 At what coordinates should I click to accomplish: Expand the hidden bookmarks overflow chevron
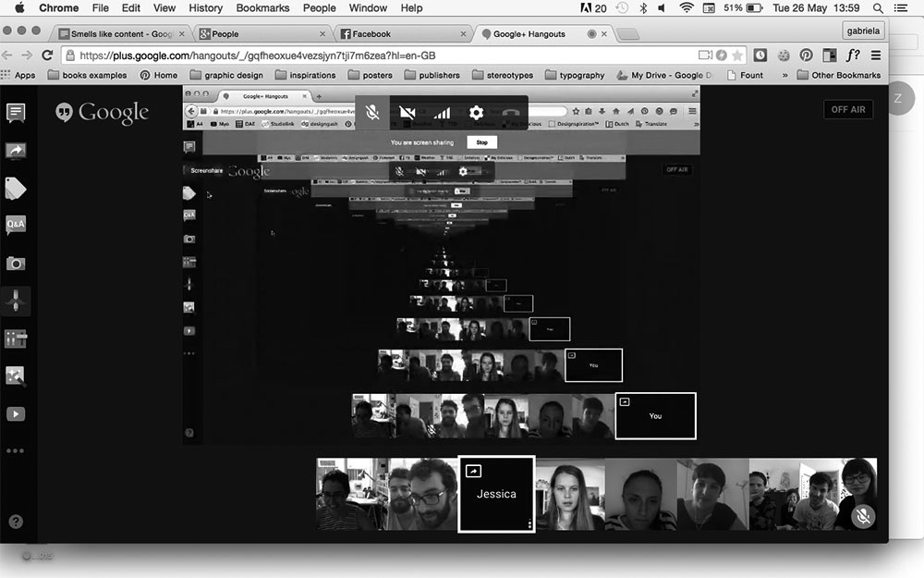(784, 75)
